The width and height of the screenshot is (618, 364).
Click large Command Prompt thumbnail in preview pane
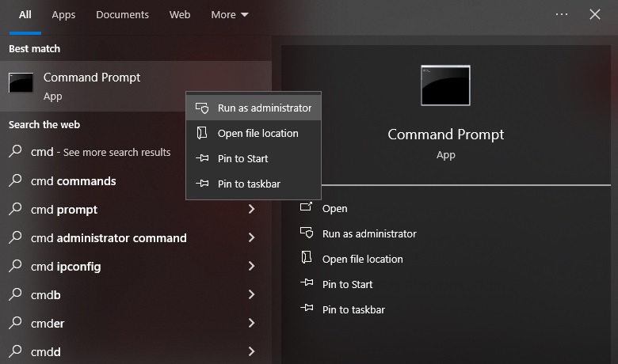click(x=445, y=85)
